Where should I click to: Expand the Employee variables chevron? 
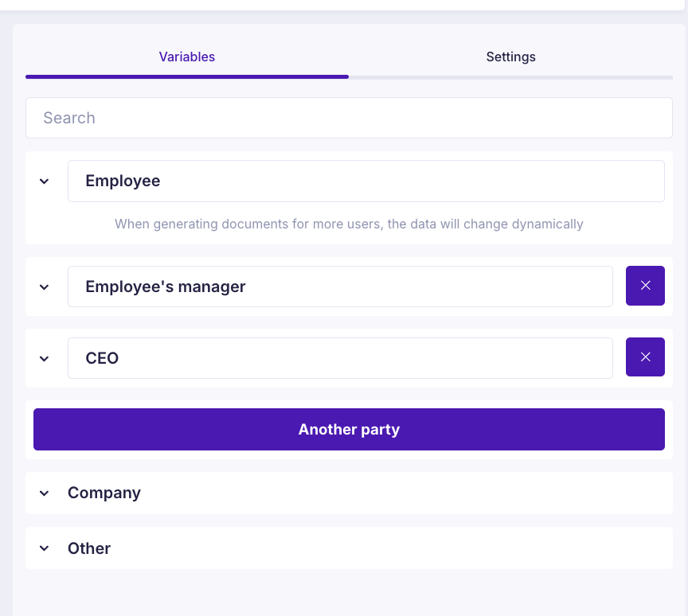[45, 181]
